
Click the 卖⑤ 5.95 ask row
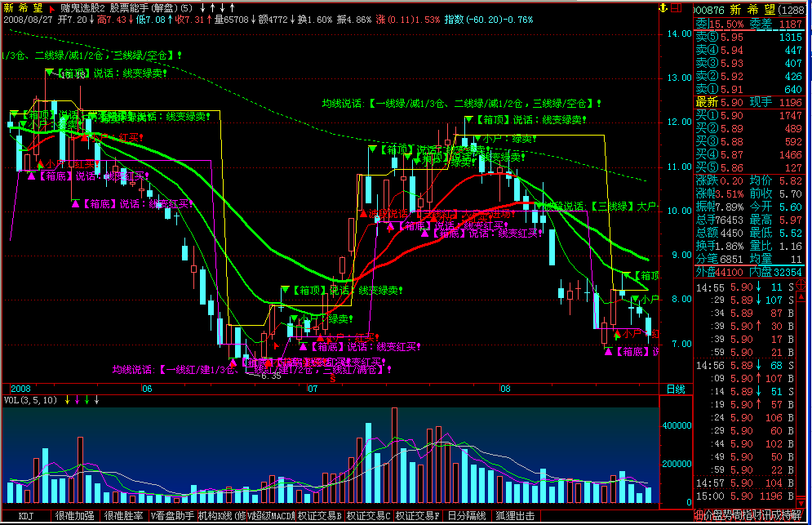point(749,38)
